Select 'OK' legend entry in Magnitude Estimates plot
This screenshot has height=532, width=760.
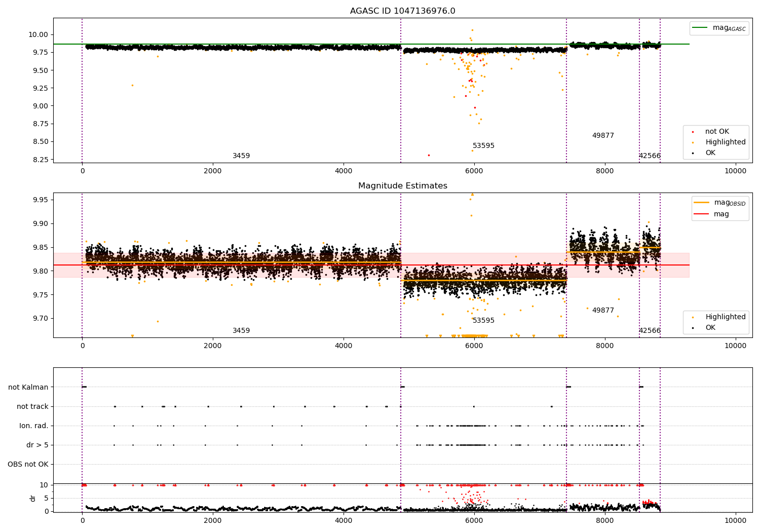pyautogui.click(x=710, y=328)
